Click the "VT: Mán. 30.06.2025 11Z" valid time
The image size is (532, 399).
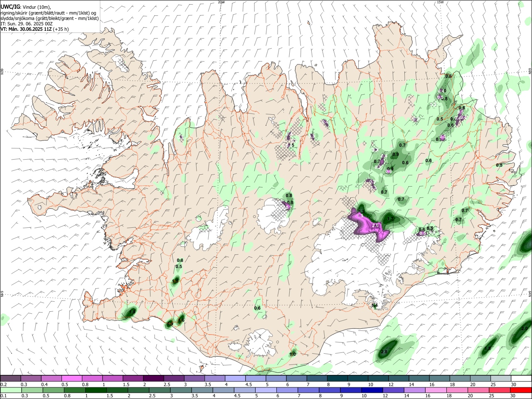click(26, 29)
